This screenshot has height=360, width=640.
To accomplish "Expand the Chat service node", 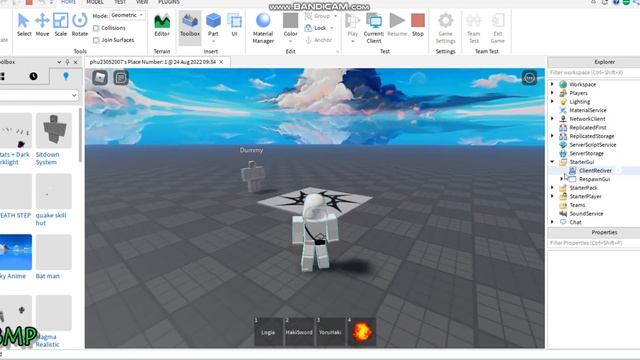I will click(552, 222).
